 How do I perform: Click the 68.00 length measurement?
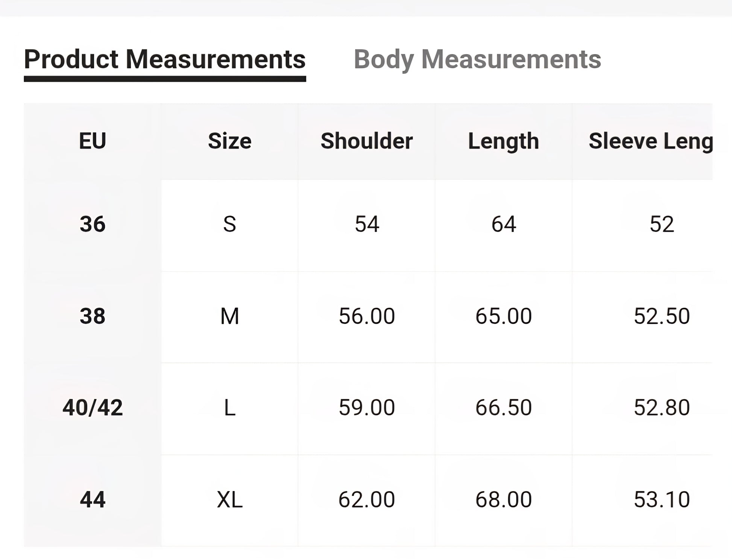point(503,500)
